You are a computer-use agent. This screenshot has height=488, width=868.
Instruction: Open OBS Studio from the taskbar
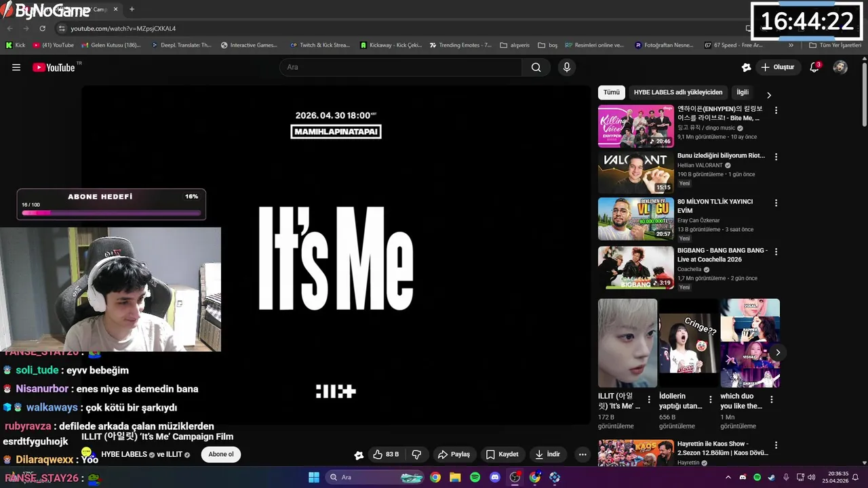(515, 477)
